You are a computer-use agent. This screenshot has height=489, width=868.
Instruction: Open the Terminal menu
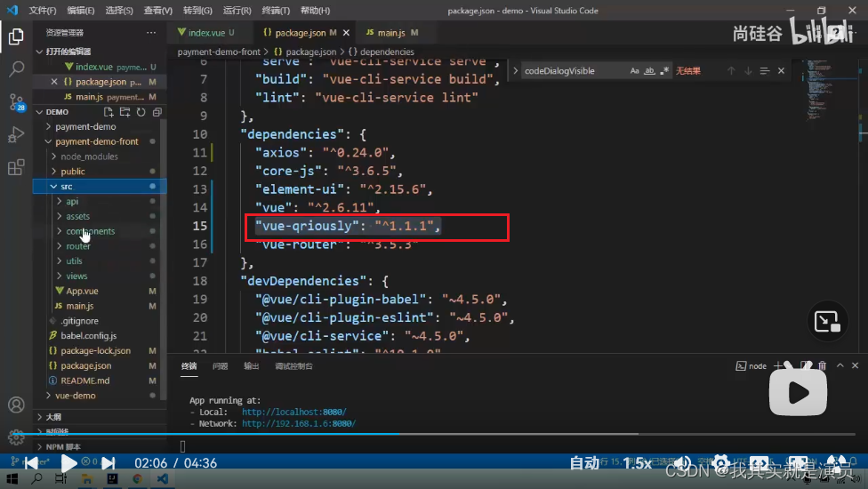pyautogui.click(x=276, y=11)
